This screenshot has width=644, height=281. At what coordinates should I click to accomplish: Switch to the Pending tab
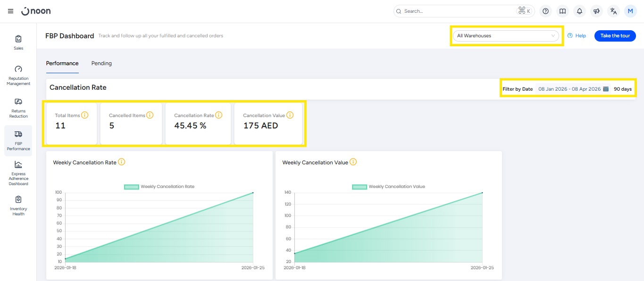(101, 63)
